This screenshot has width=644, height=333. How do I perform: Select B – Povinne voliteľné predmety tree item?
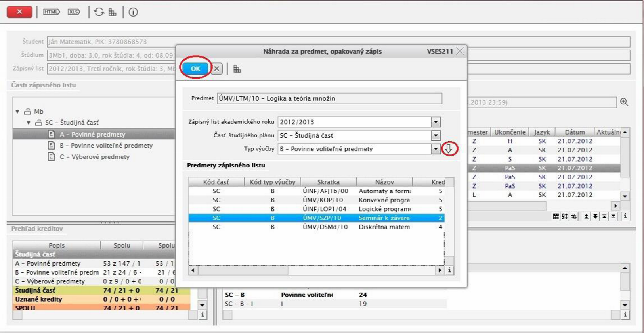[106, 146]
